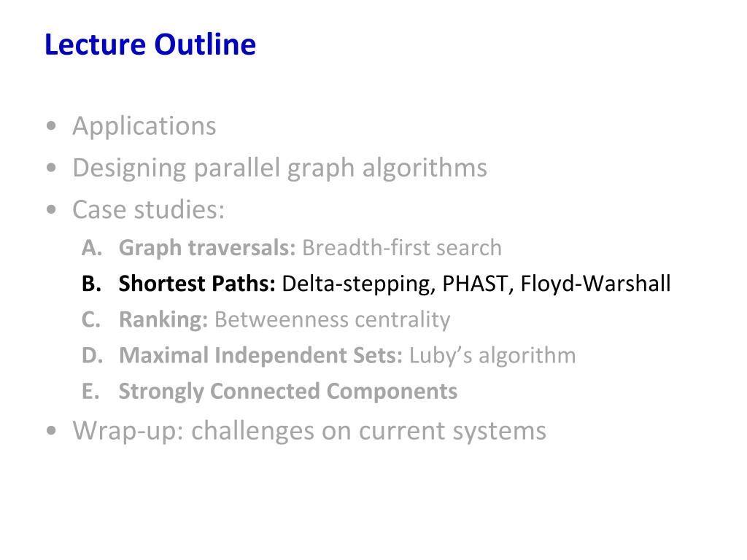Click the Lecture Outline title
747x560 pixels.
click(x=150, y=44)
